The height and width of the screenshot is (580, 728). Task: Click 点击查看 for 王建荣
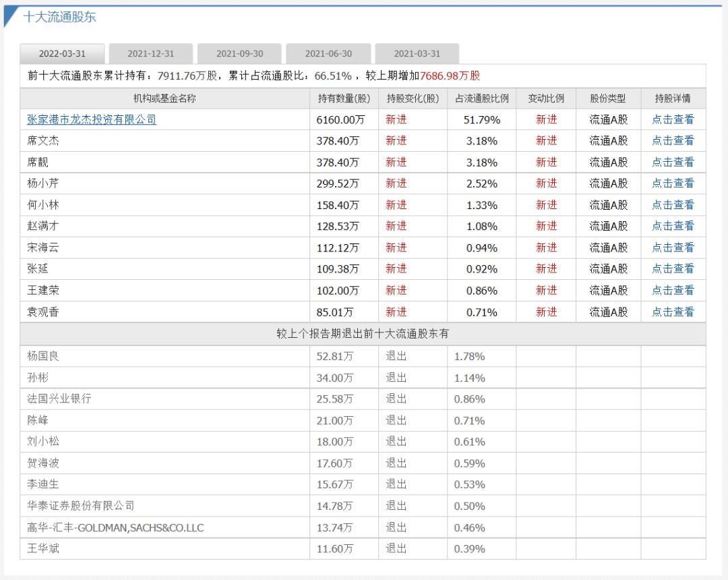[x=672, y=291]
